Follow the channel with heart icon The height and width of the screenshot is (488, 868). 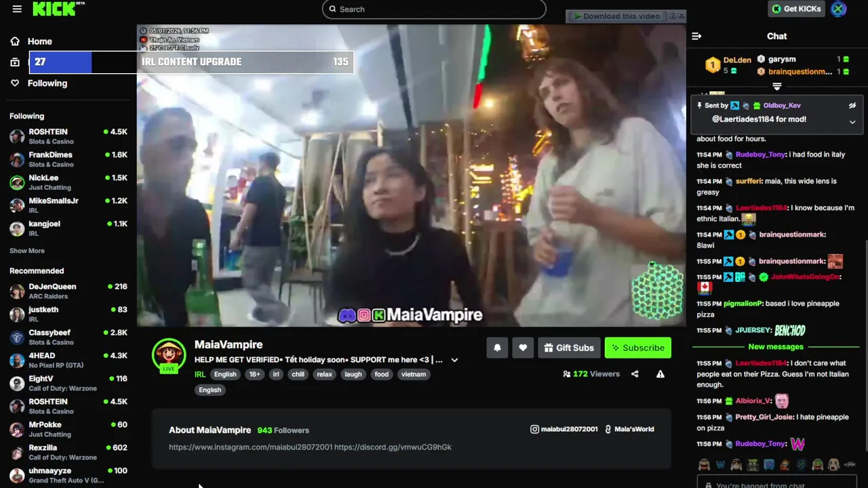523,348
